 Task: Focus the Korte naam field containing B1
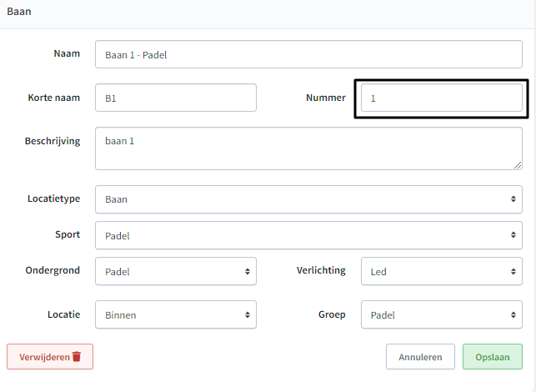pyautogui.click(x=176, y=98)
